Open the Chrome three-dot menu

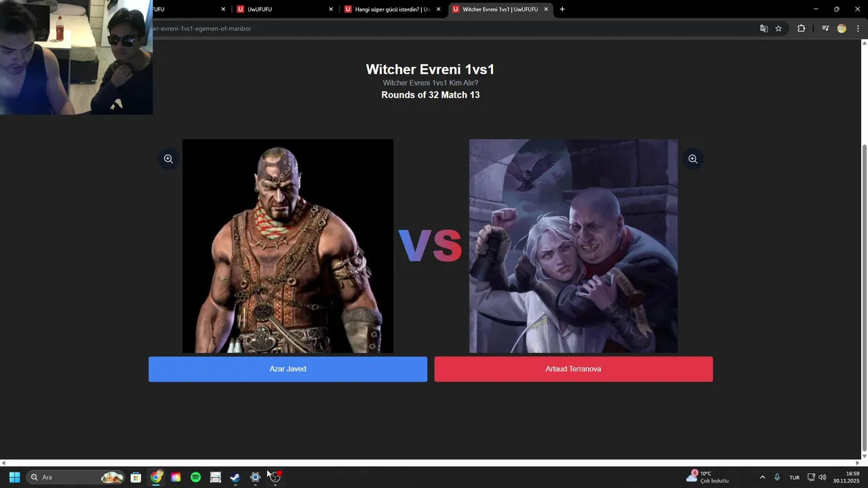coord(858,28)
